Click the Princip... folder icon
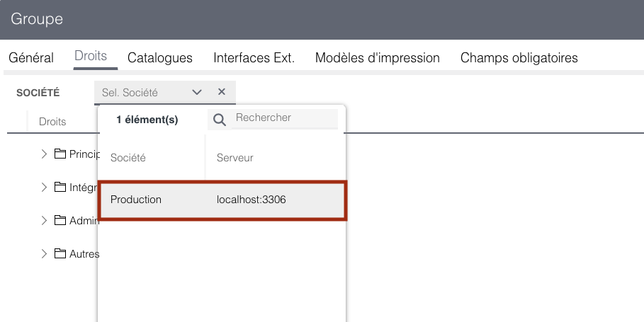The width and height of the screenshot is (644, 322). [x=60, y=154]
